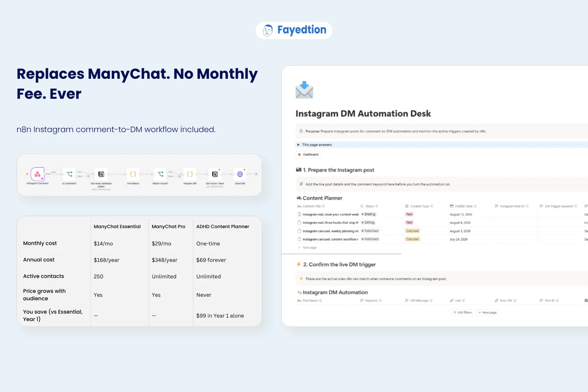
Task: Open the Get Active Token Notion node
Action: coord(215,174)
